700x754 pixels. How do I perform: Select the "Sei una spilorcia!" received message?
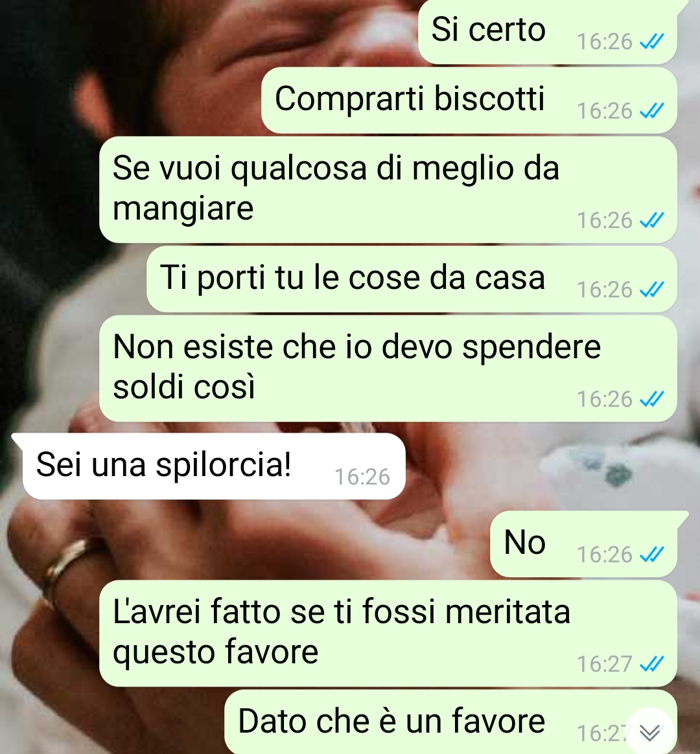click(x=214, y=466)
